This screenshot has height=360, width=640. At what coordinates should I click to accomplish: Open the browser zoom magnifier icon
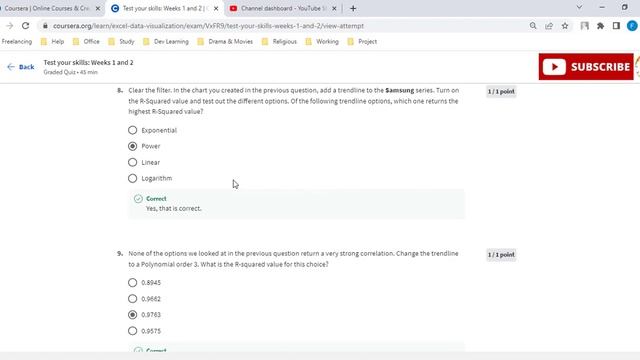point(533,26)
